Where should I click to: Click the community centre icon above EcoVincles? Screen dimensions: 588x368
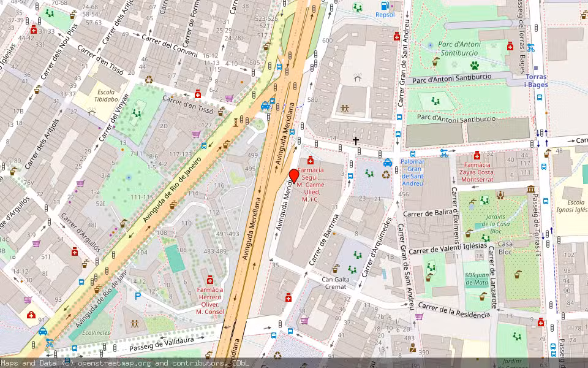(x=135, y=323)
